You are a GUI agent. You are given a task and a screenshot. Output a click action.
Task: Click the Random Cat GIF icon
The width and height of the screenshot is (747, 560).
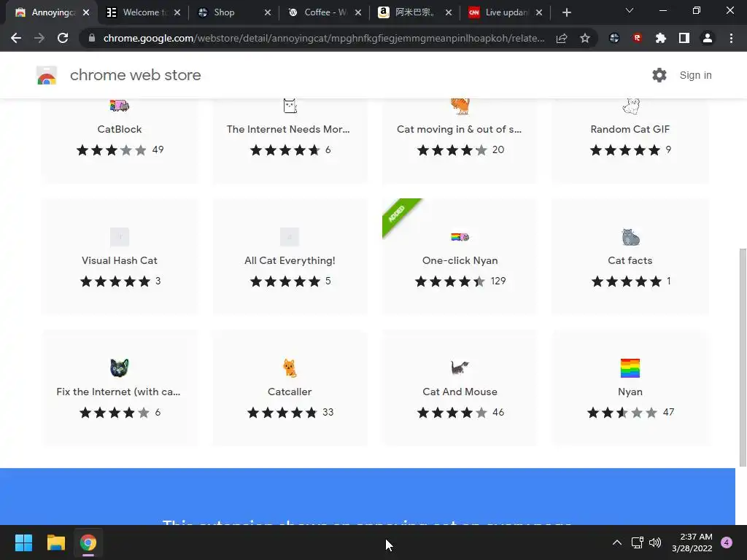[x=630, y=106]
